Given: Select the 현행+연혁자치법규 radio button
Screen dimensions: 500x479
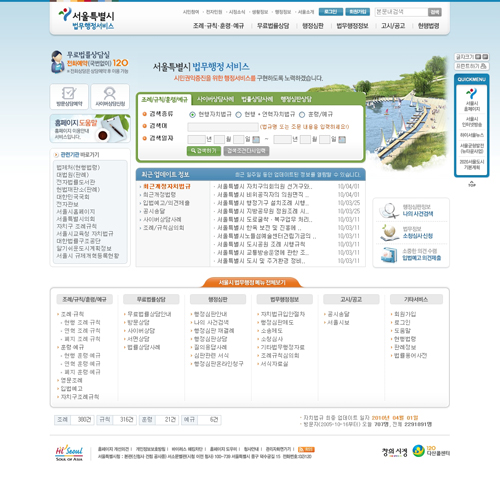Looking at the screenshot, I should tap(238, 115).
